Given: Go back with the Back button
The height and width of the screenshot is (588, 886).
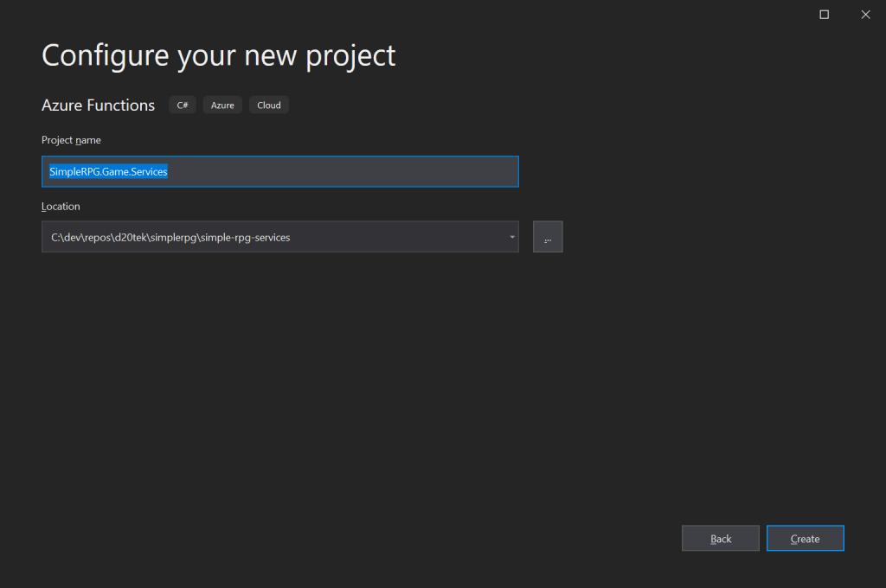Looking at the screenshot, I should [x=720, y=539].
